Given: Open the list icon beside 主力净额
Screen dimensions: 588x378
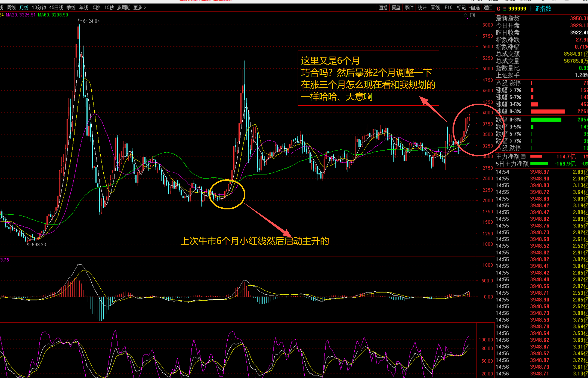Looking at the screenshot, I should (x=523, y=157).
